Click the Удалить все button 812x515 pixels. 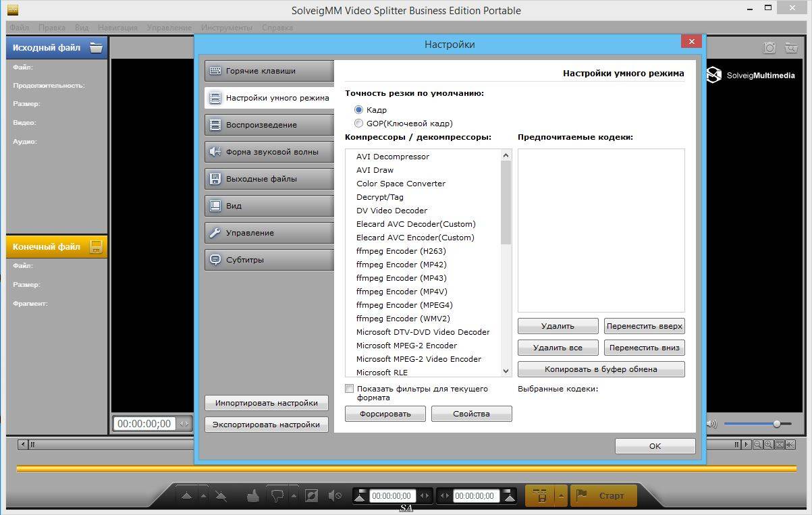pyautogui.click(x=558, y=348)
